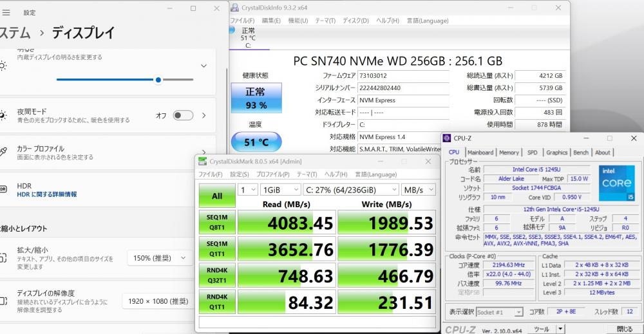This screenshot has width=644, height=334.
Task: Click the power-on count value 483 回
Action: coord(540,113)
